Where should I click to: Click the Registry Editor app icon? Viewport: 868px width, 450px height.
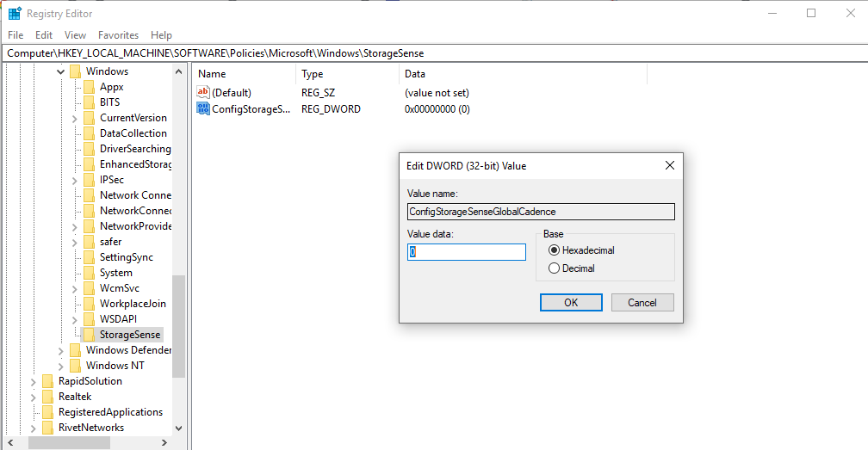coord(15,13)
